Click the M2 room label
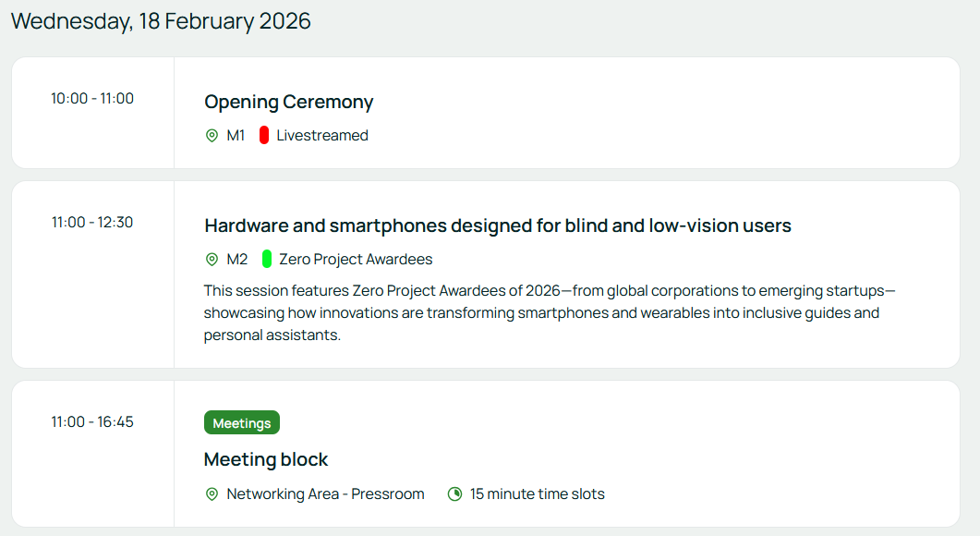Image resolution: width=980 pixels, height=536 pixels. coord(237,260)
